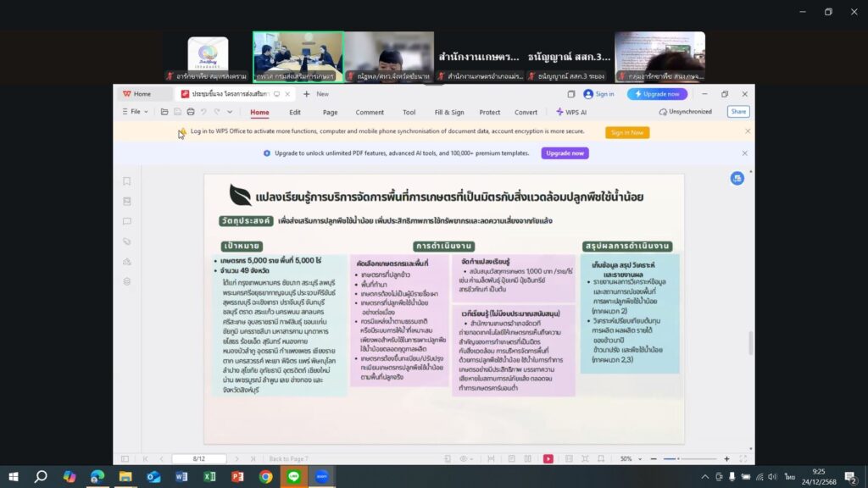Open the page thumbnails panel icon
Image resolution: width=868 pixels, height=488 pixels.
coord(127,202)
